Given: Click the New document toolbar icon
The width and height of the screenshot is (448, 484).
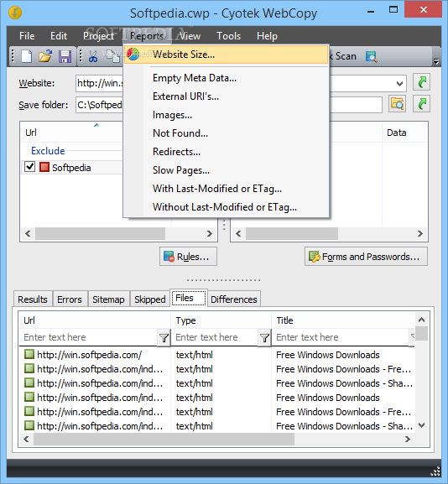Looking at the screenshot, I should (x=26, y=56).
